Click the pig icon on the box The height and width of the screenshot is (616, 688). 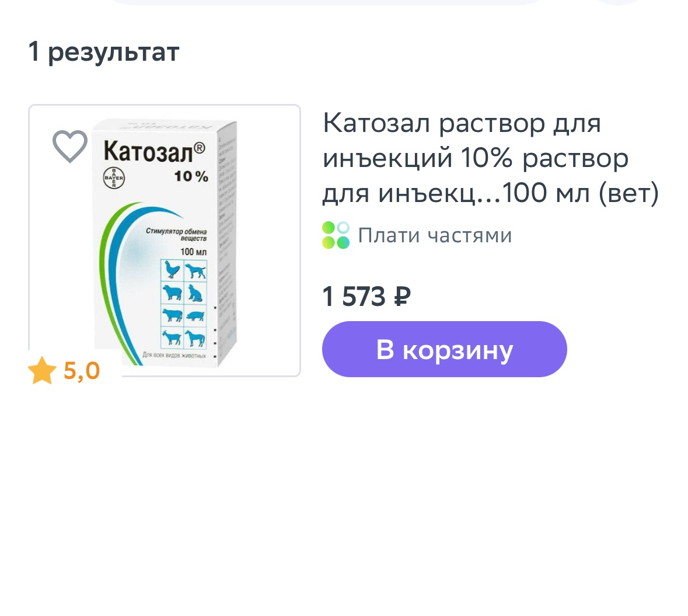[x=195, y=316]
